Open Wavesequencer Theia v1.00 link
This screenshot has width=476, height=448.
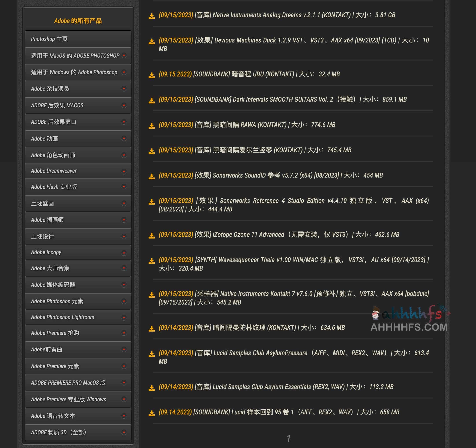point(293,264)
